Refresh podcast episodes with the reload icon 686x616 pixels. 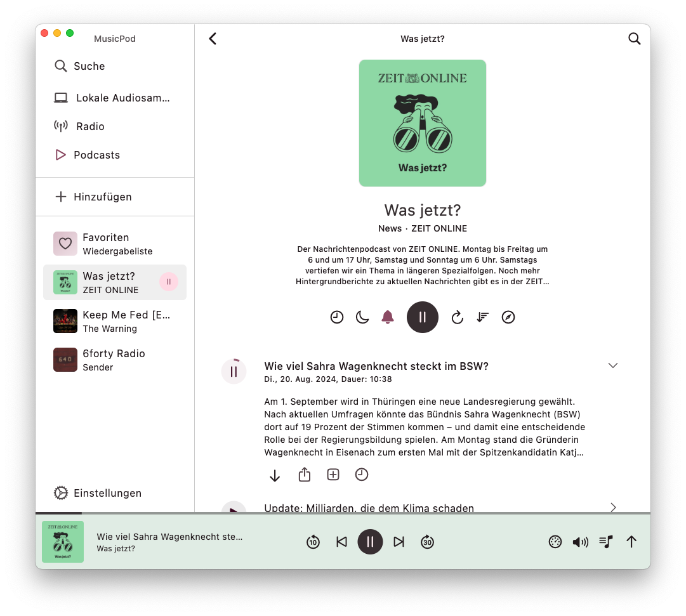(x=457, y=317)
